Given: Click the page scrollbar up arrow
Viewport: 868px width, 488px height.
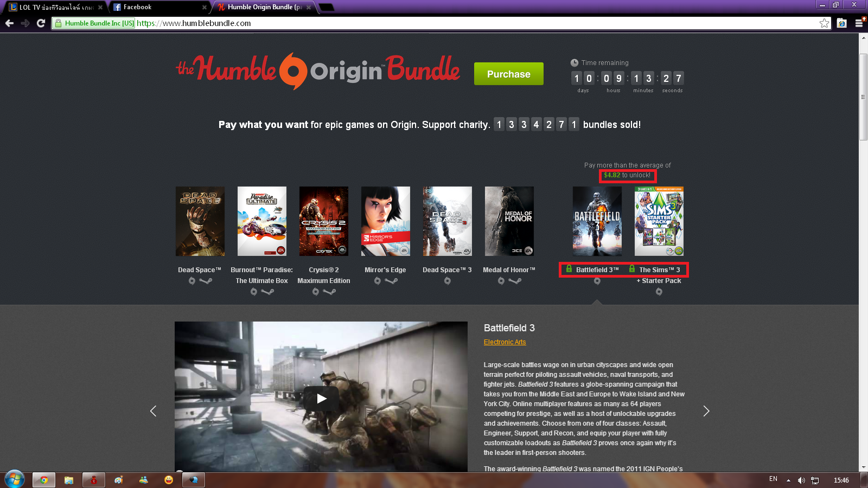Looking at the screenshot, I should (863, 37).
